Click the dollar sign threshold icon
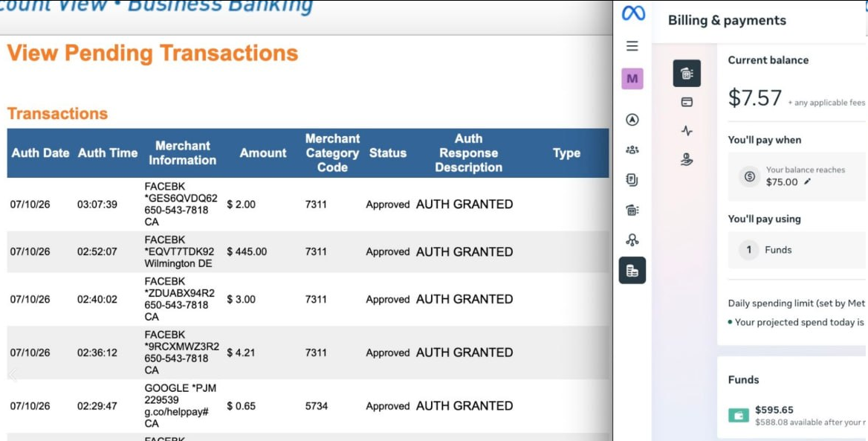This screenshot has height=441, width=868. tap(750, 177)
